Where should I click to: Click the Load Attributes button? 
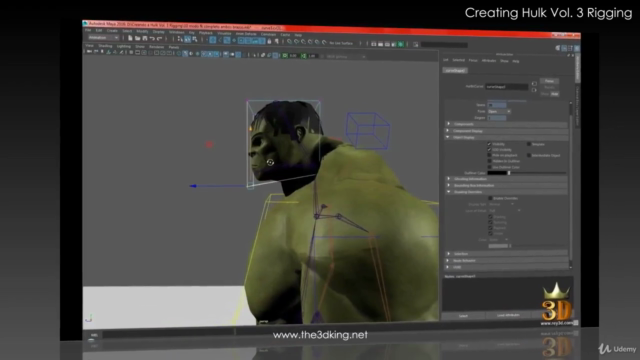click(508, 316)
